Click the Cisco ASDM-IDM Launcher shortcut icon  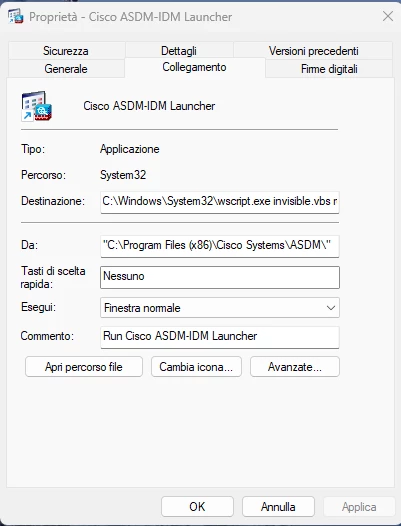[37, 106]
